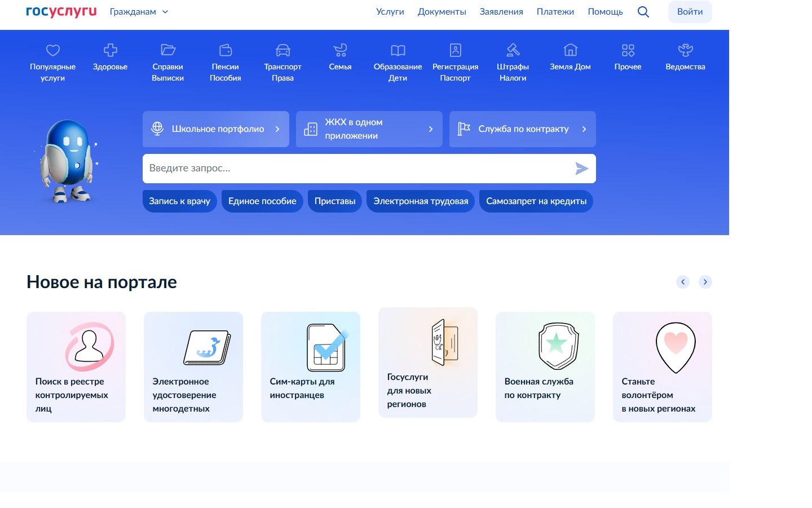The image size is (812, 508).
Task: Open the Услуги menu item
Action: click(x=390, y=12)
